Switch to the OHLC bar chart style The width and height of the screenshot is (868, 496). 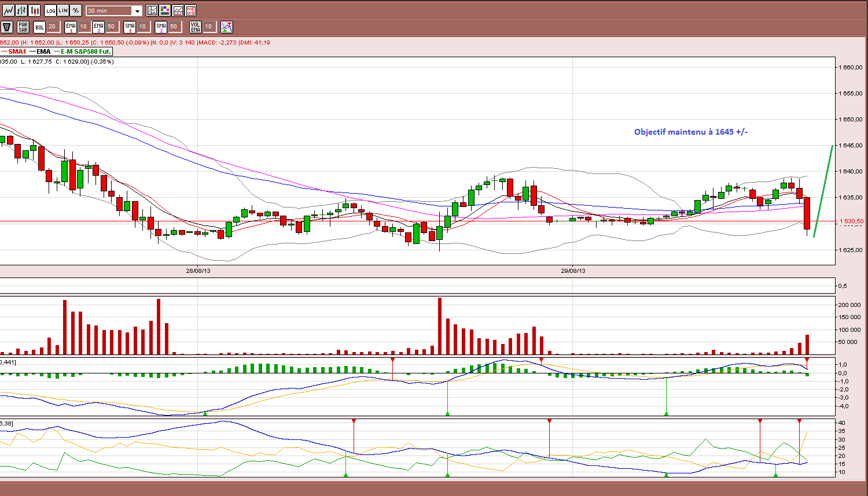pos(21,10)
